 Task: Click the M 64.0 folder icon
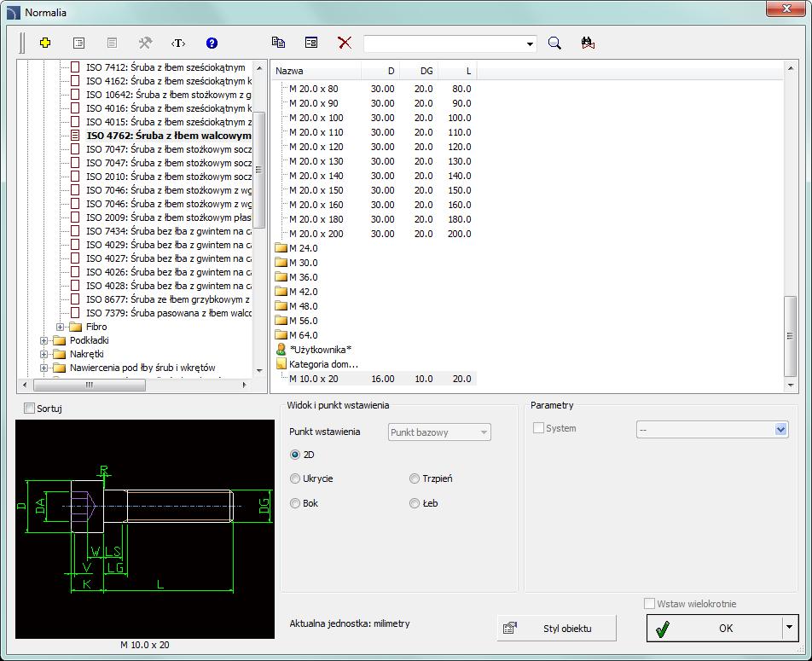click(x=281, y=334)
